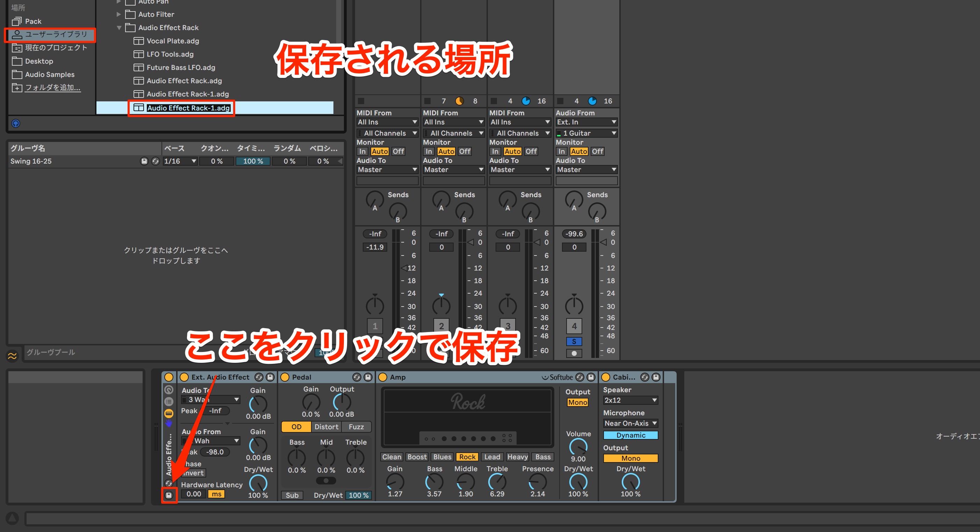
Task: Toggle the rack's device view button
Action: (168, 413)
